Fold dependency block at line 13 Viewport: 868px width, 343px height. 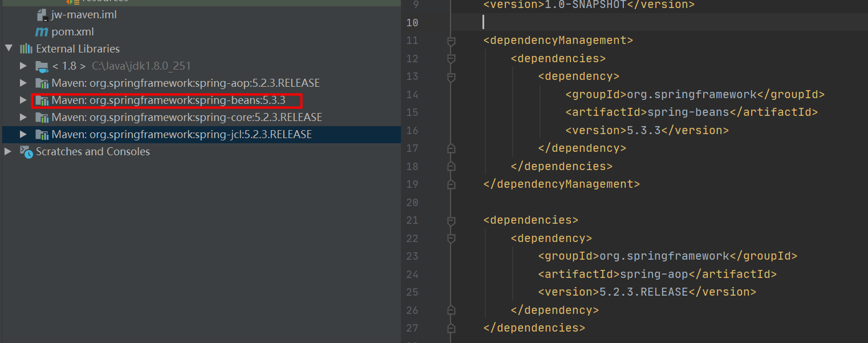tap(451, 76)
